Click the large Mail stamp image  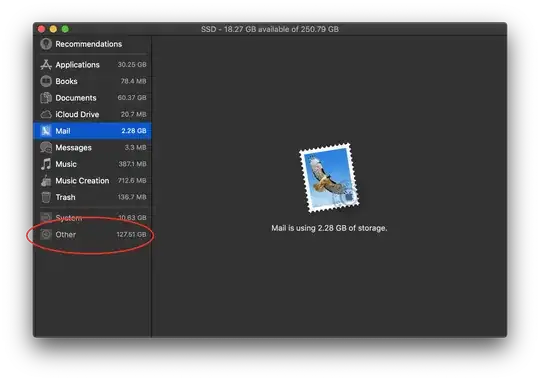[329, 178]
